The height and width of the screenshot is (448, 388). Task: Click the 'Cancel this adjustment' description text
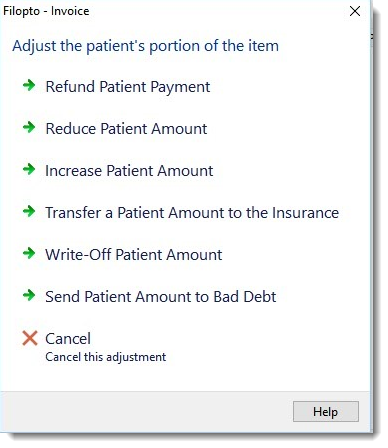click(x=106, y=357)
